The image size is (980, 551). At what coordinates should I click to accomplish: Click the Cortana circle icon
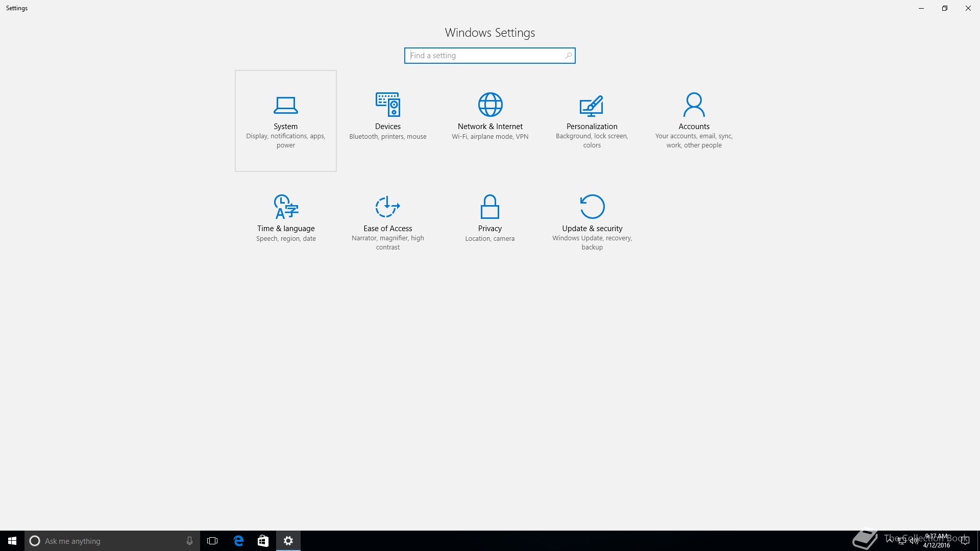click(x=35, y=541)
